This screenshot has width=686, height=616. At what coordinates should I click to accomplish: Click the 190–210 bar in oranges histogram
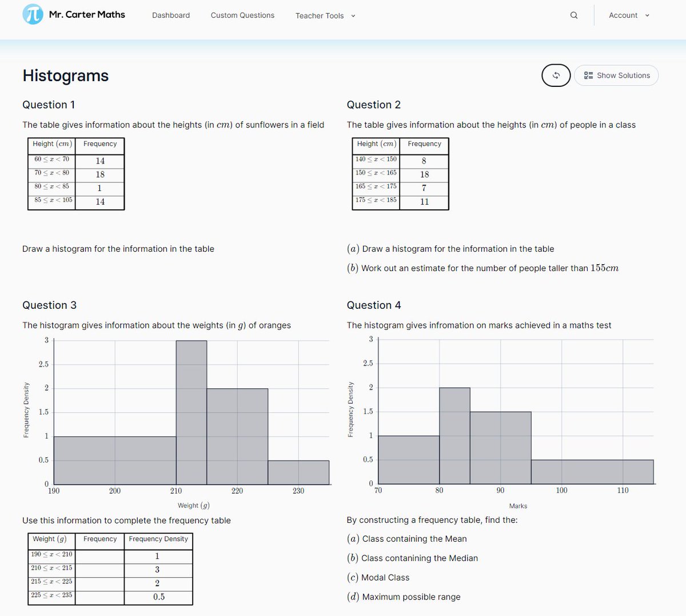115,460
